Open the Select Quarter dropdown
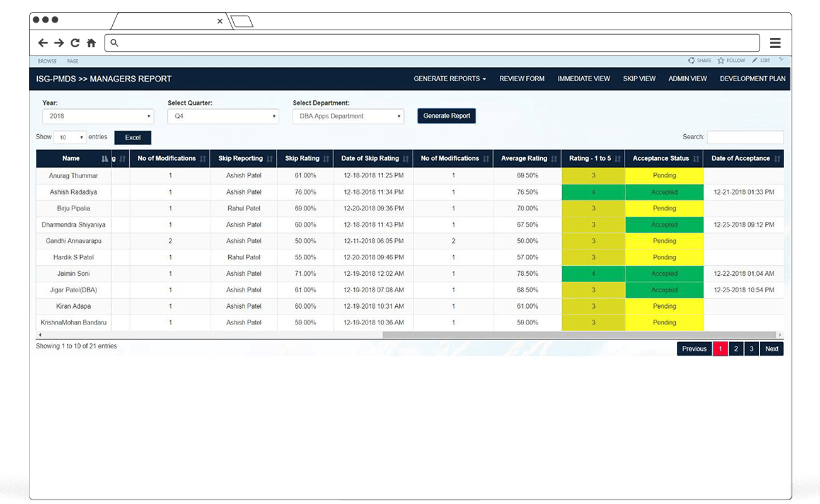Image resolution: width=820 pixels, height=504 pixels. tap(223, 116)
